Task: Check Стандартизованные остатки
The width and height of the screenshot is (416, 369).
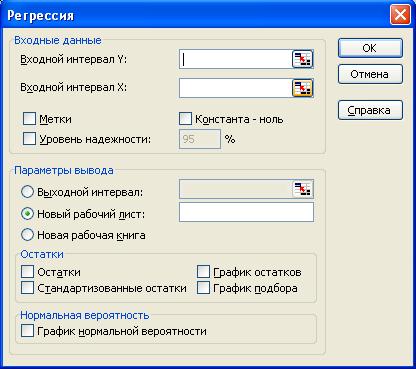Action: coord(27,288)
